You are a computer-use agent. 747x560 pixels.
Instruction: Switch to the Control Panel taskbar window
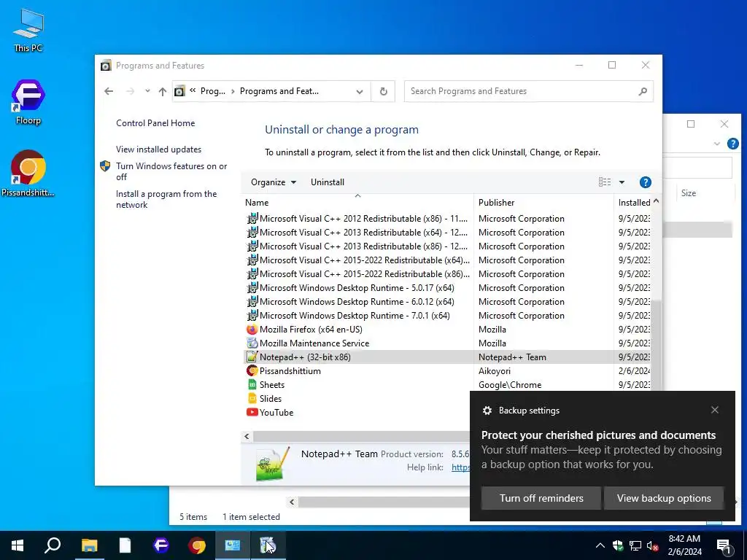(x=233, y=545)
